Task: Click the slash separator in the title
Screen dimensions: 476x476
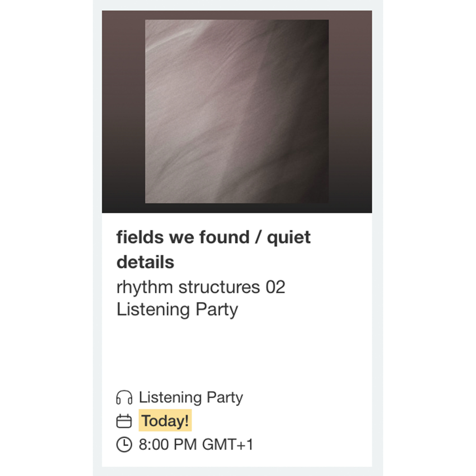Action: coord(258,237)
